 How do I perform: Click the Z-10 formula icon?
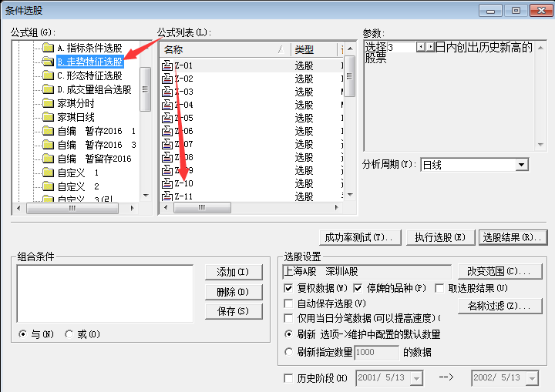pos(167,183)
